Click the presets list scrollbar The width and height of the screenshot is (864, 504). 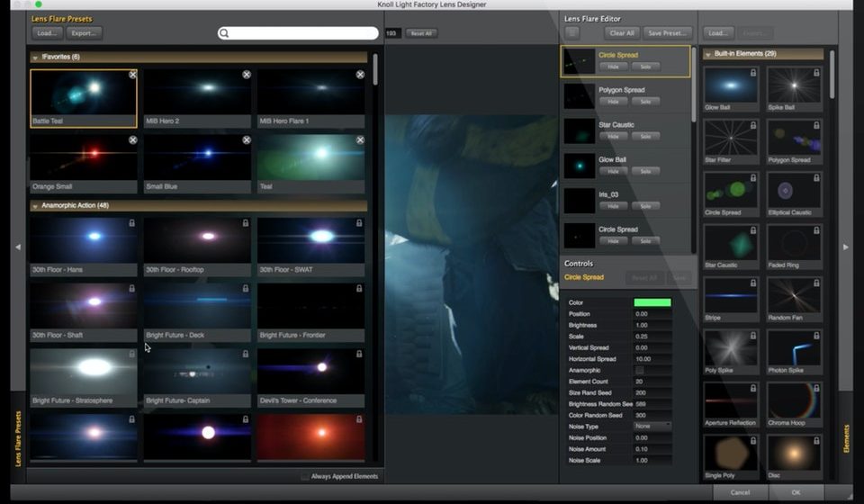click(x=375, y=69)
